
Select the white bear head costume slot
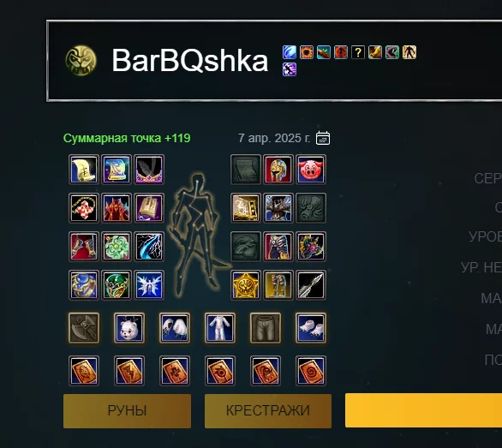tap(129, 328)
